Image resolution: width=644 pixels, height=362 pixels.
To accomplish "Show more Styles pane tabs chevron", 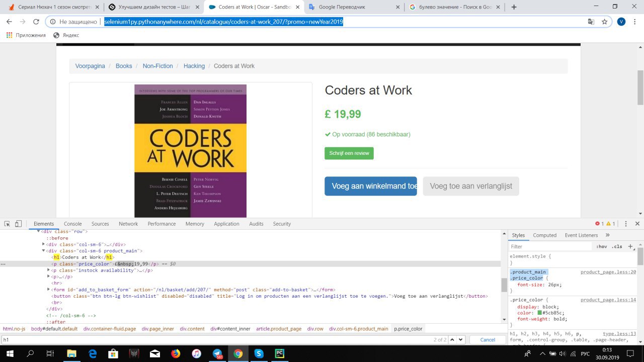I will (607, 235).
